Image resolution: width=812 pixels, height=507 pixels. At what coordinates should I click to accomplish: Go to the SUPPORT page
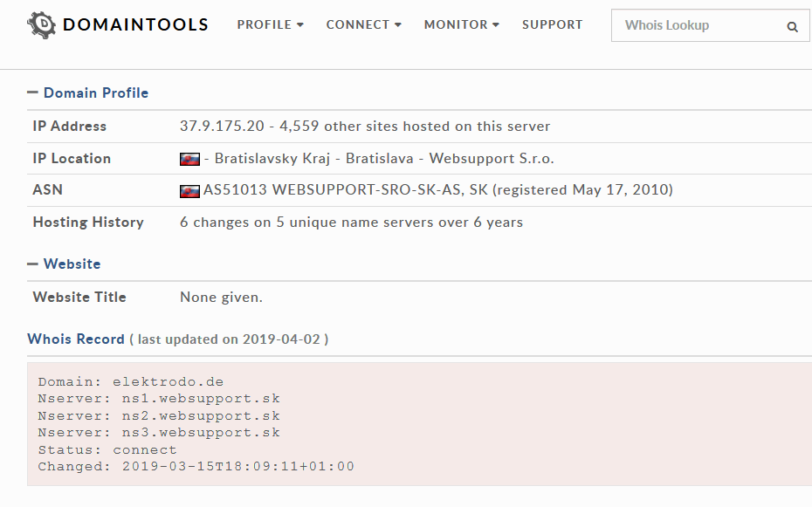point(552,24)
